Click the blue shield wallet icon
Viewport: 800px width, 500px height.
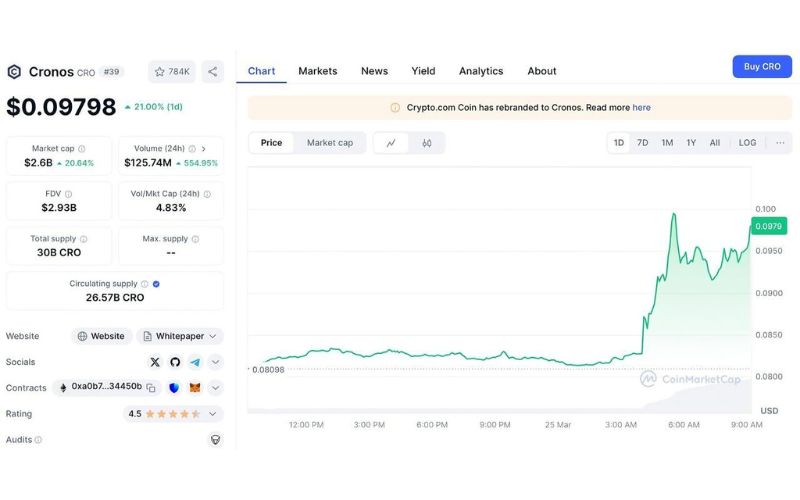pyautogui.click(x=174, y=388)
